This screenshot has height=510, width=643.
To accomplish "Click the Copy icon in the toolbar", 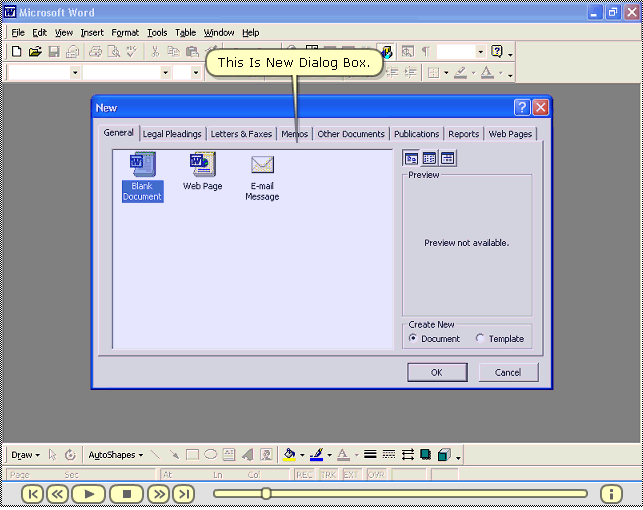I will click(173, 52).
